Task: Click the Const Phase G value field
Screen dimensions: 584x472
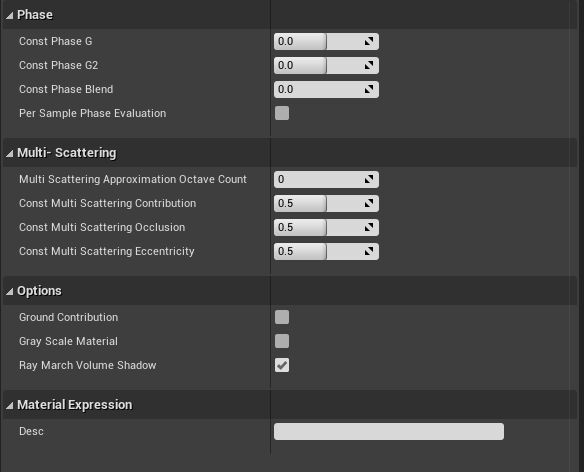Action: [x=326, y=41]
